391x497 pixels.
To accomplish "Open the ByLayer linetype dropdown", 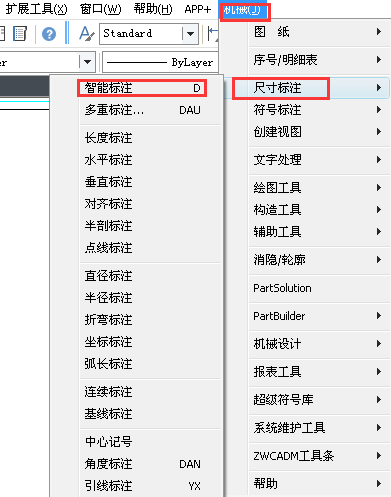I will tap(160, 62).
